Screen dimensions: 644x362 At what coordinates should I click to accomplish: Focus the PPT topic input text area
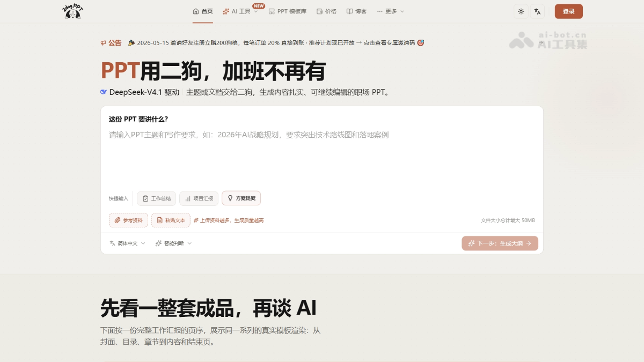[x=322, y=156]
